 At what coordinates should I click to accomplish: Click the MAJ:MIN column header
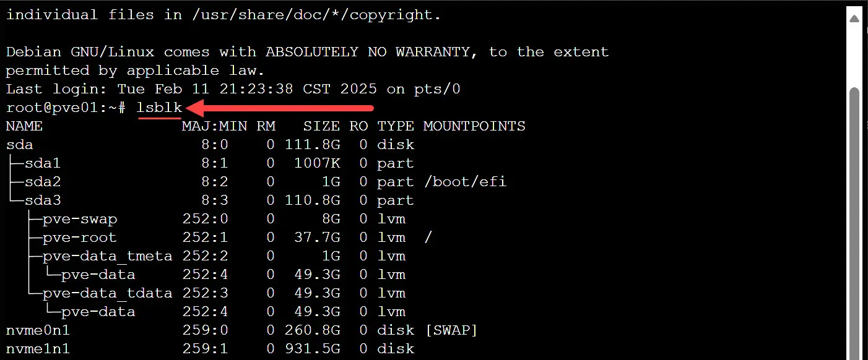[x=214, y=126]
